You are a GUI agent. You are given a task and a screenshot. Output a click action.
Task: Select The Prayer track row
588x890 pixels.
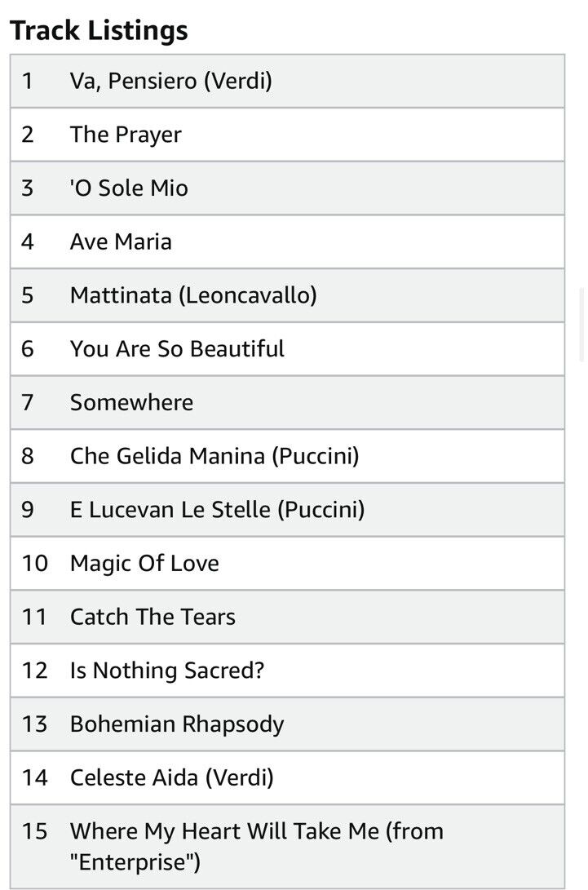tap(287, 135)
